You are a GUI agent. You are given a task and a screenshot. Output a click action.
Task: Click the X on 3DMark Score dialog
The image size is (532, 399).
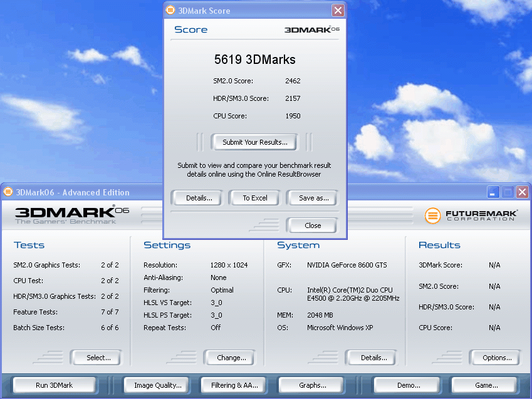[338, 10]
